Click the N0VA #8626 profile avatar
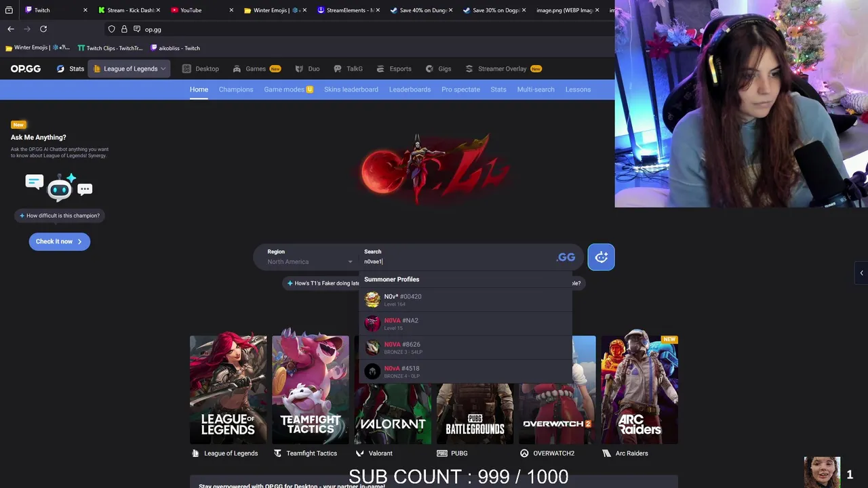868x488 pixels. tap(372, 347)
